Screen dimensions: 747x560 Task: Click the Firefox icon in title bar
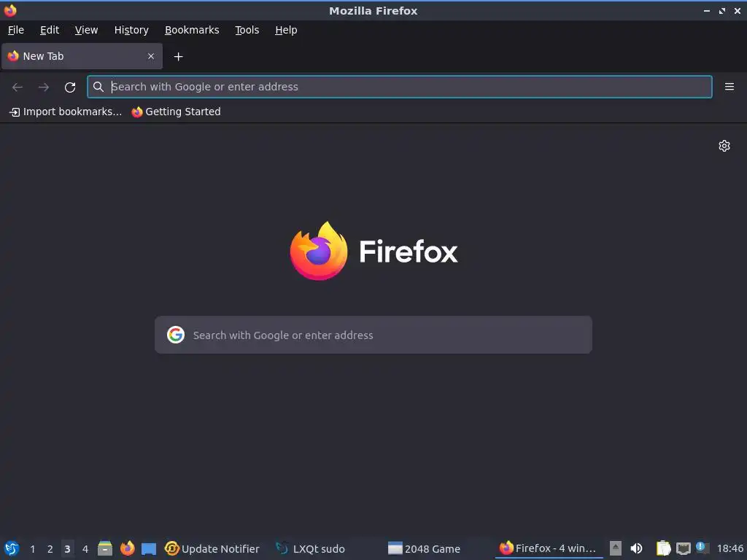(10, 10)
